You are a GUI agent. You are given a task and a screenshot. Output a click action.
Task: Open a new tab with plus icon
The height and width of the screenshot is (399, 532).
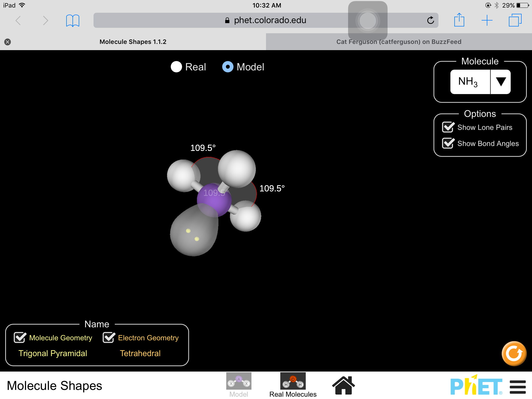[x=487, y=20]
